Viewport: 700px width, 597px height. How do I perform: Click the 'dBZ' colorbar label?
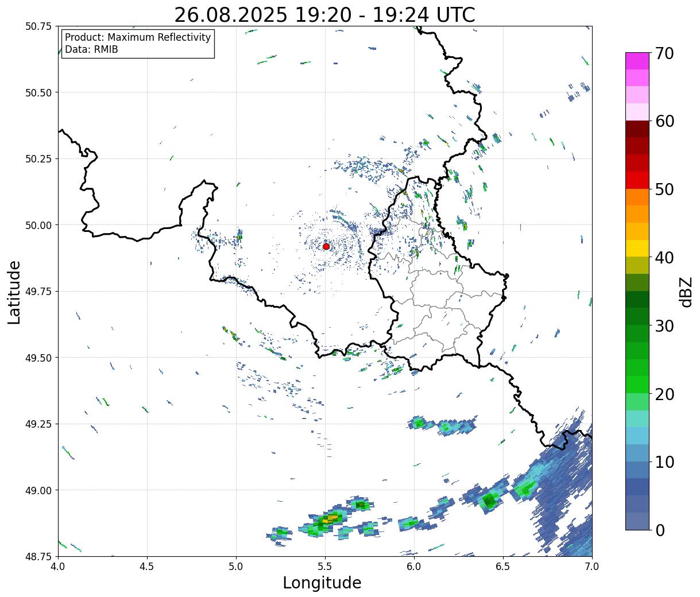(686, 292)
